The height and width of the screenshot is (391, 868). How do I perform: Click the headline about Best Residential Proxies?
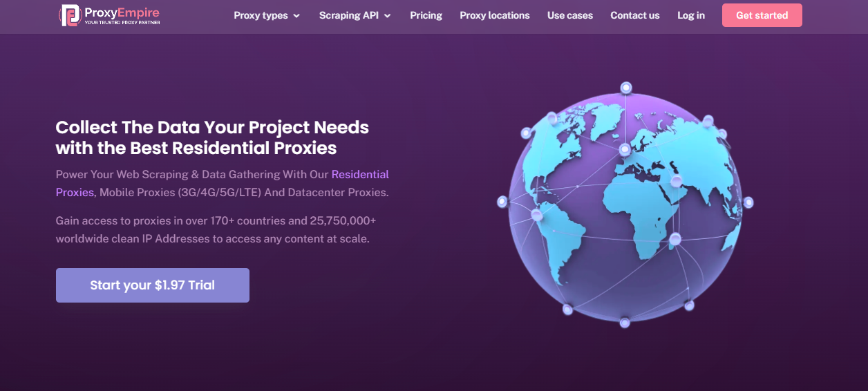212,137
